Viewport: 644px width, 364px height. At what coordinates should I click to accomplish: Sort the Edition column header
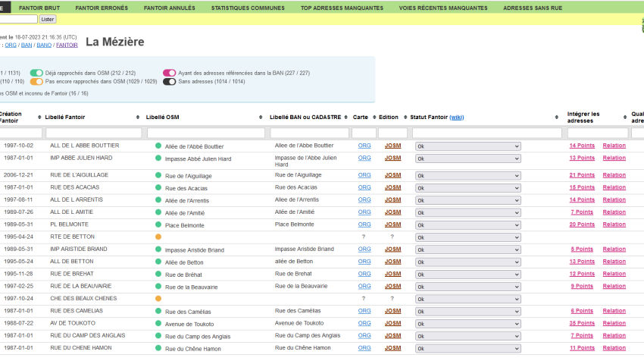tap(404, 118)
